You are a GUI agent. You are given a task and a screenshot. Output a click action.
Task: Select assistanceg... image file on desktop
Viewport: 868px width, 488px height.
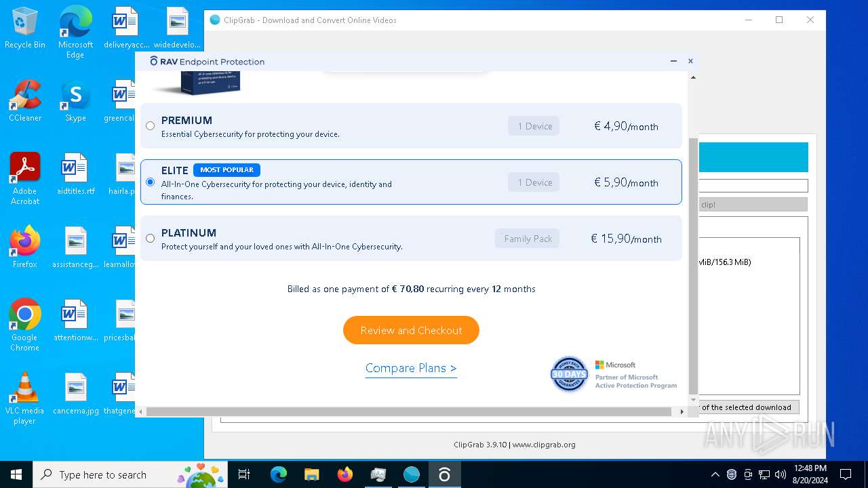(75, 247)
